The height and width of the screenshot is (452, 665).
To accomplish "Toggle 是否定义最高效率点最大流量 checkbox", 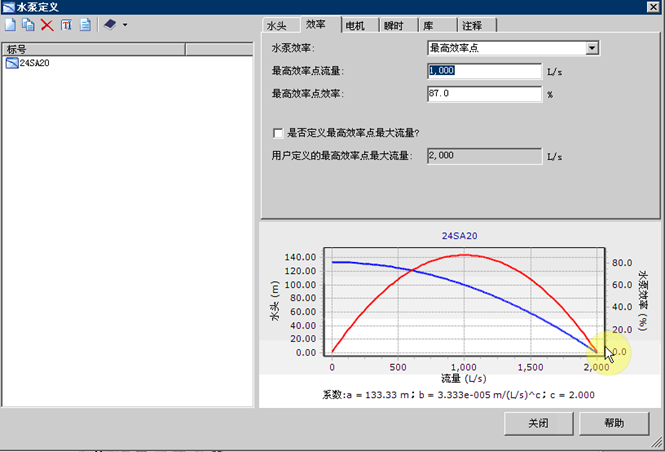I will (278, 132).
